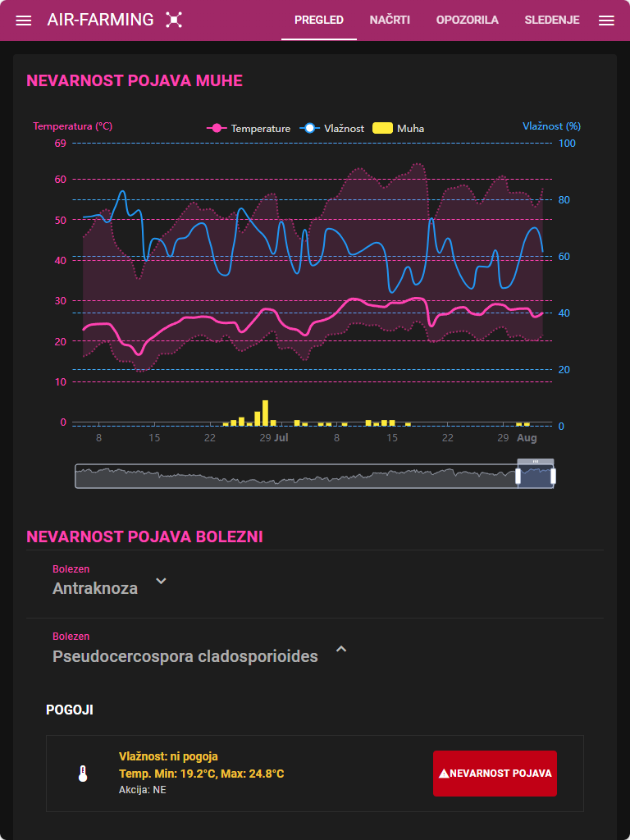Open the left hamburger menu
630x840 pixels.
pyautogui.click(x=24, y=21)
